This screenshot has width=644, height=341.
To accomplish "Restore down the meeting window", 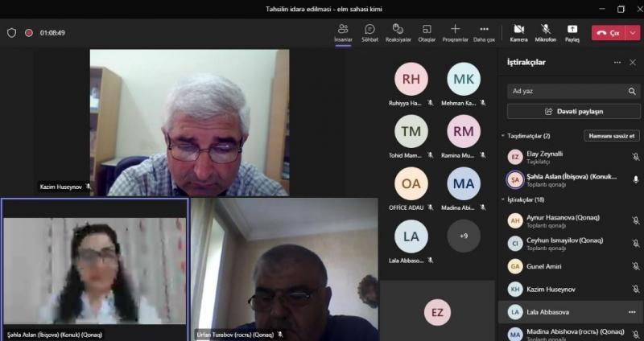I will (621, 9).
